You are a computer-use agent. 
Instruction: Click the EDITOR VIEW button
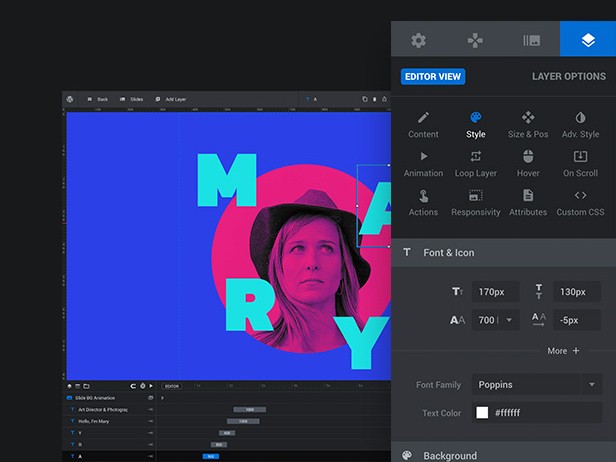pyautogui.click(x=433, y=77)
